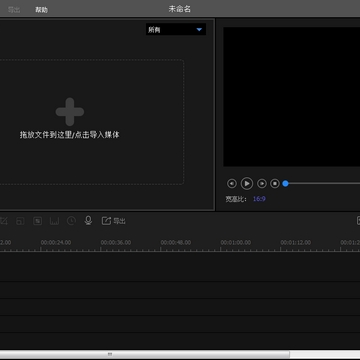Click the 拖放文件到这里/点击导入媒体 import text
The image size is (360, 360).
[x=70, y=135]
